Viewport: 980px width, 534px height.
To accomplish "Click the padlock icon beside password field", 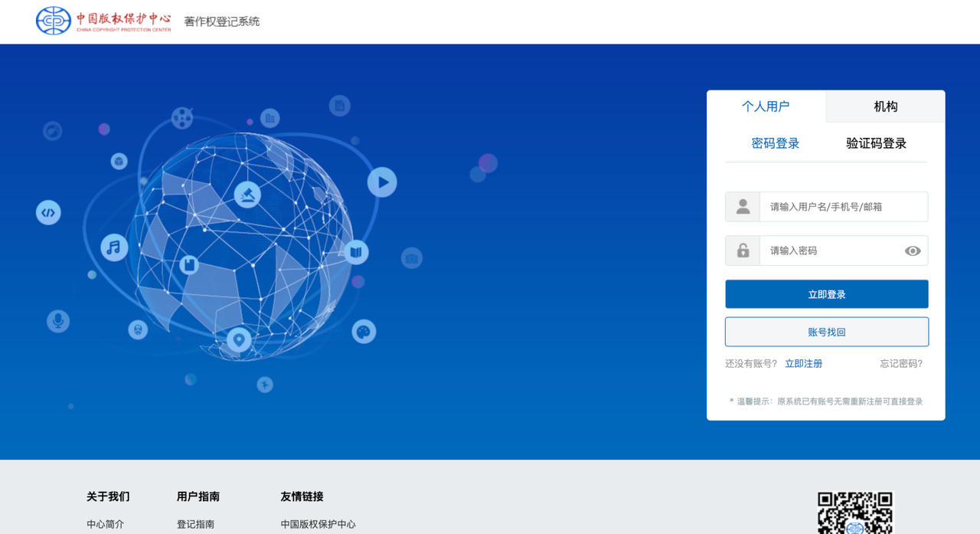I will click(x=743, y=251).
